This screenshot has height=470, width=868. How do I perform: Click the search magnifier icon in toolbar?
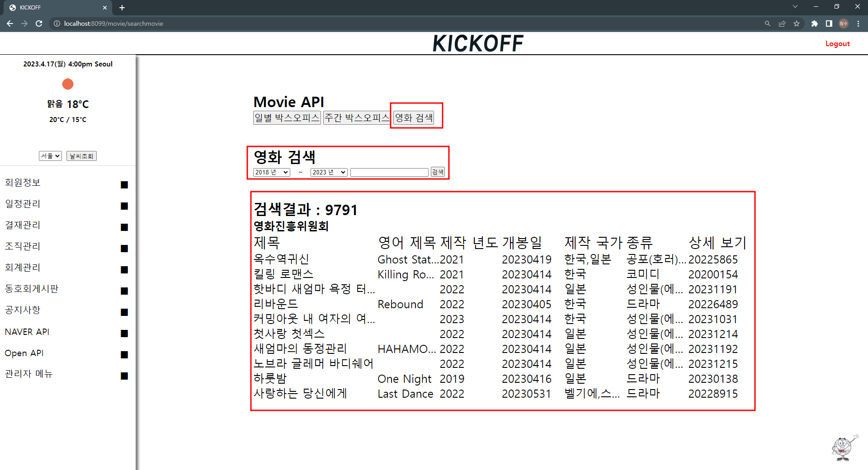coord(767,23)
